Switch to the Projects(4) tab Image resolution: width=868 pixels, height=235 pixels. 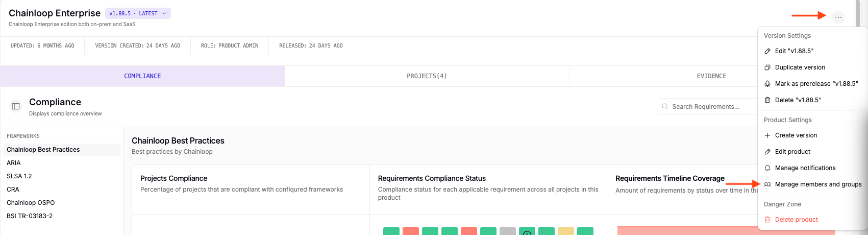(427, 76)
